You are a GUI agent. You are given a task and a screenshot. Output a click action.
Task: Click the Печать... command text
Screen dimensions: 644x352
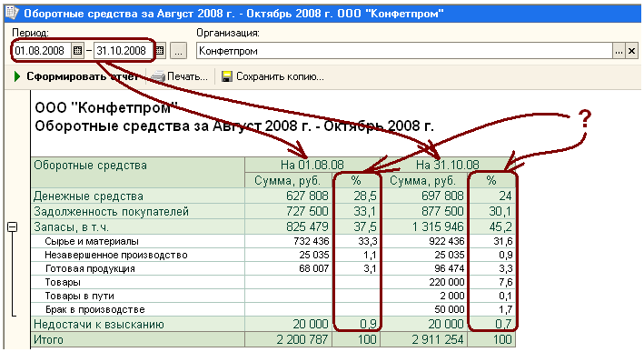[x=187, y=76]
